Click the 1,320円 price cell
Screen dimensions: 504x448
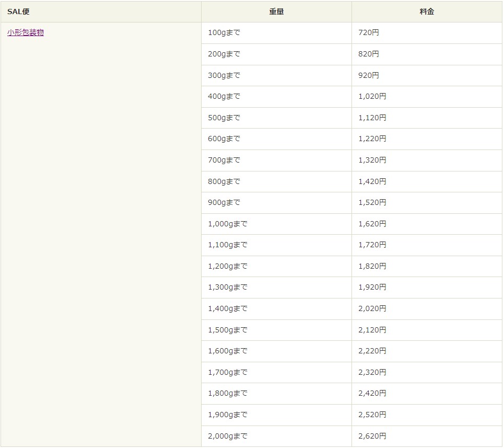[x=372, y=160]
